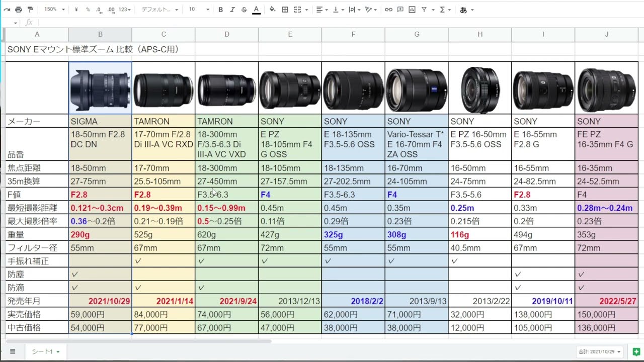Click title cell SONY Eマウント標準ズーム 比較
The width and height of the screenshot is (644, 362).
[x=94, y=49]
